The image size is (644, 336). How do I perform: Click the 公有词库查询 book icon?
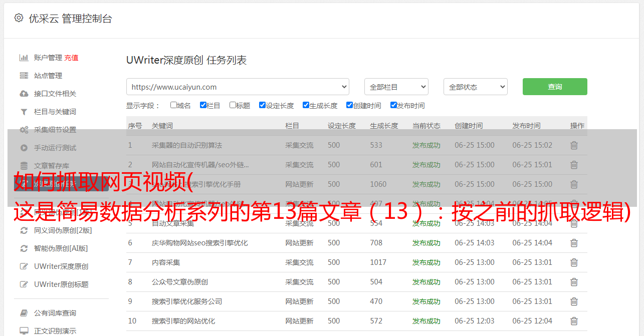pyautogui.click(x=24, y=313)
